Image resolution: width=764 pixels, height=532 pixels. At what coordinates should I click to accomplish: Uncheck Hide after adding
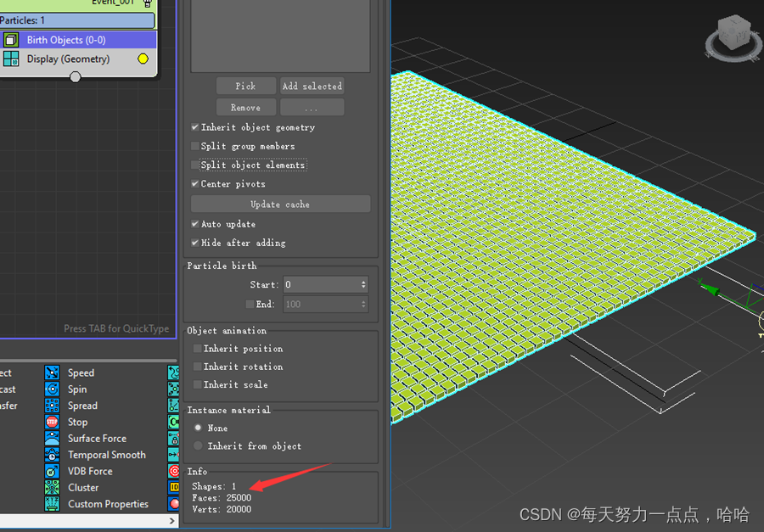195,243
